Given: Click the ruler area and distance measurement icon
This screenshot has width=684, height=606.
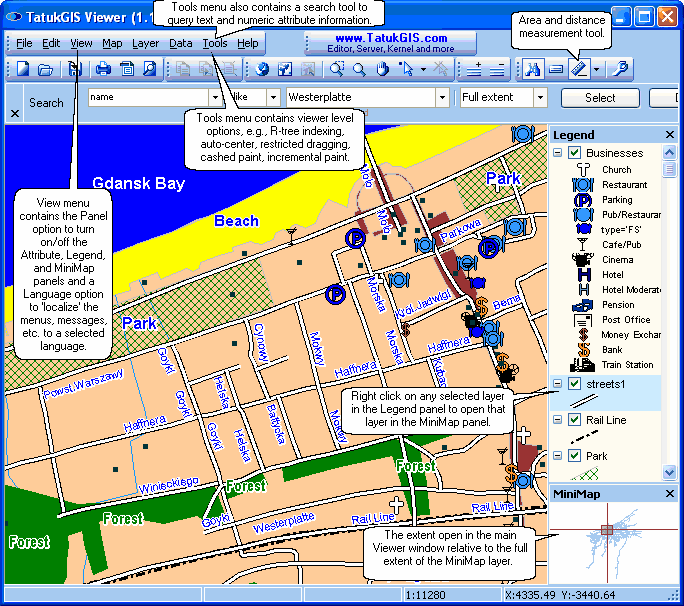Looking at the screenshot, I should [x=579, y=69].
